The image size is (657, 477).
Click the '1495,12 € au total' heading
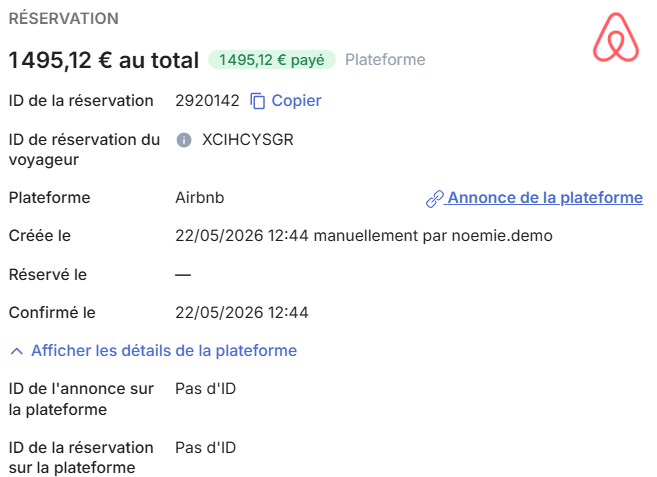103,60
